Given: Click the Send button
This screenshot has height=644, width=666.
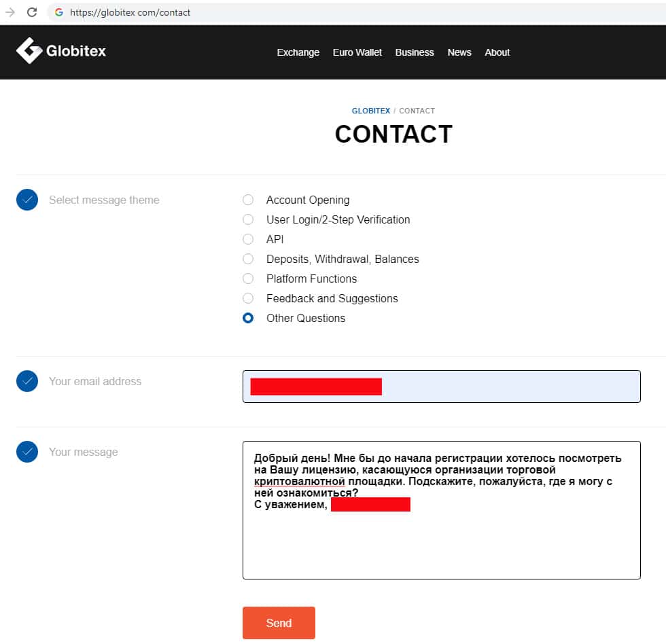Looking at the screenshot, I should point(279,623).
